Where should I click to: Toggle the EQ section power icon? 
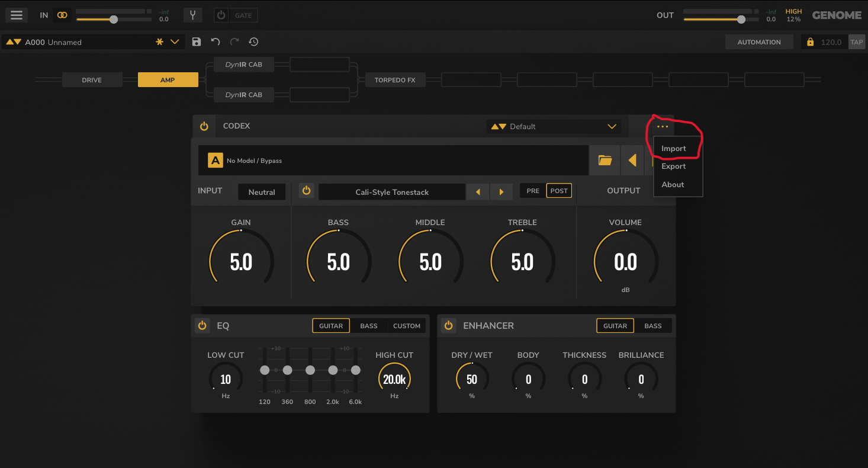[x=202, y=325]
